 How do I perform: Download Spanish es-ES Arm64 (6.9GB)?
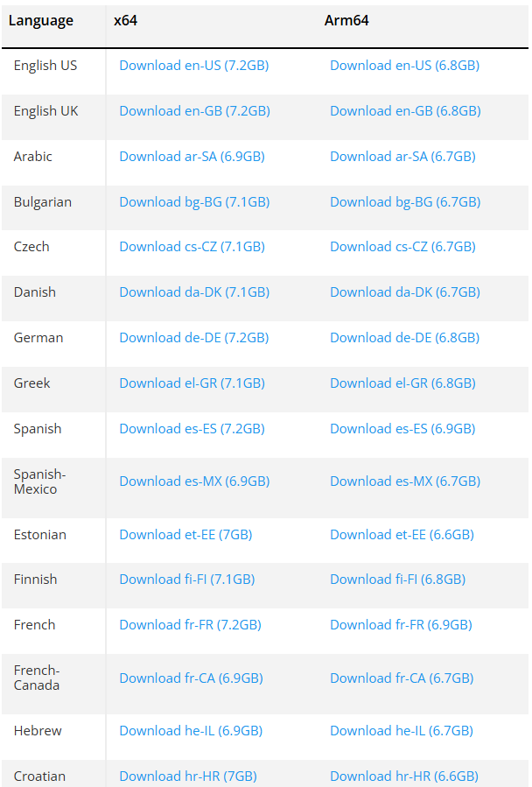(402, 429)
